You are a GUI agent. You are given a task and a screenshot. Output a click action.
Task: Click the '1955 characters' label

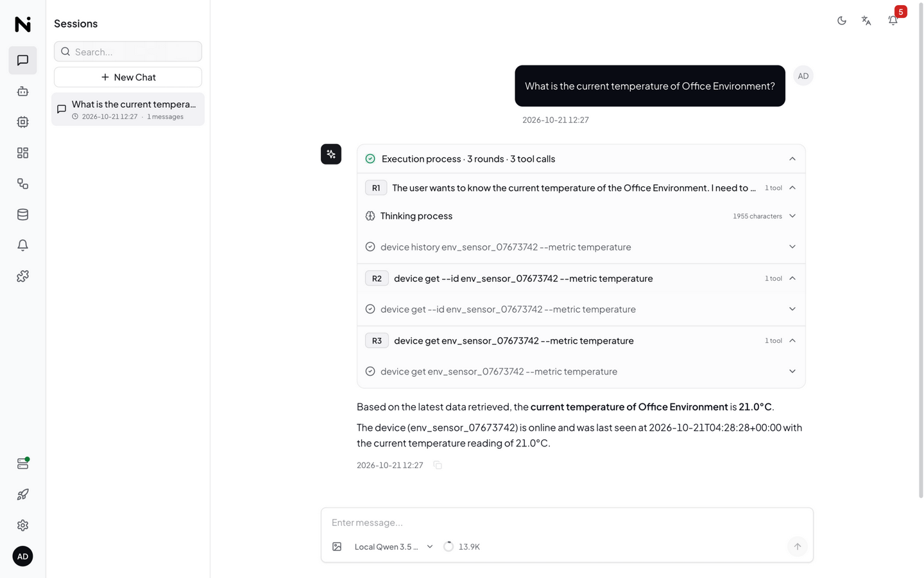[757, 216]
